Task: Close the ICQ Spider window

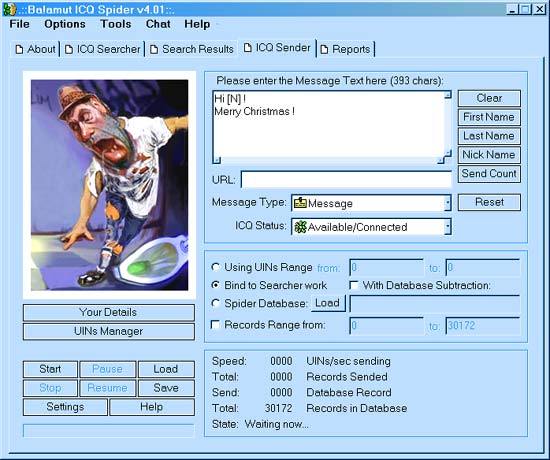Action: tap(539, 9)
